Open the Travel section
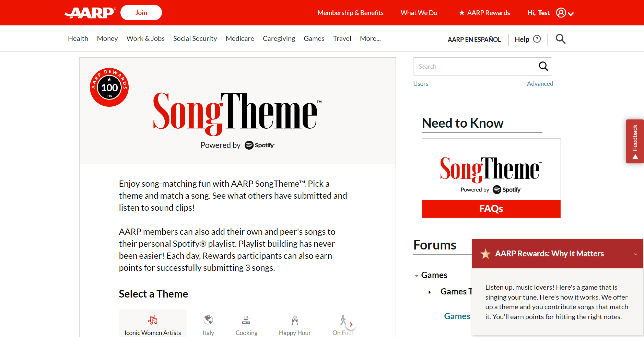This screenshot has width=644, height=337. [342, 38]
